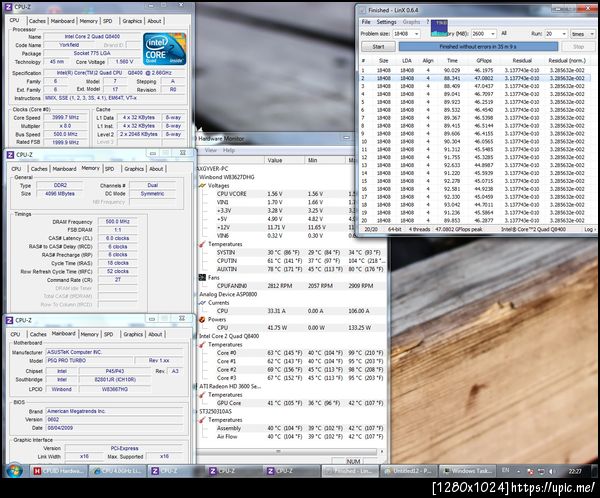Image resolution: width=600 pixels, height=498 pixels.
Task: Open Windows Task Manager from the taskbar
Action: pos(468,471)
